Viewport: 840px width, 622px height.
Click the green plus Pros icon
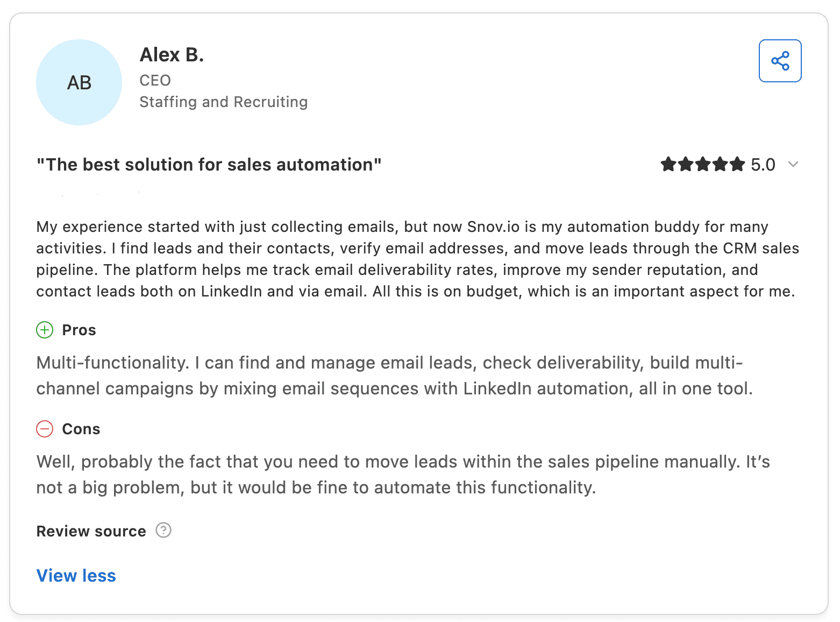click(45, 330)
